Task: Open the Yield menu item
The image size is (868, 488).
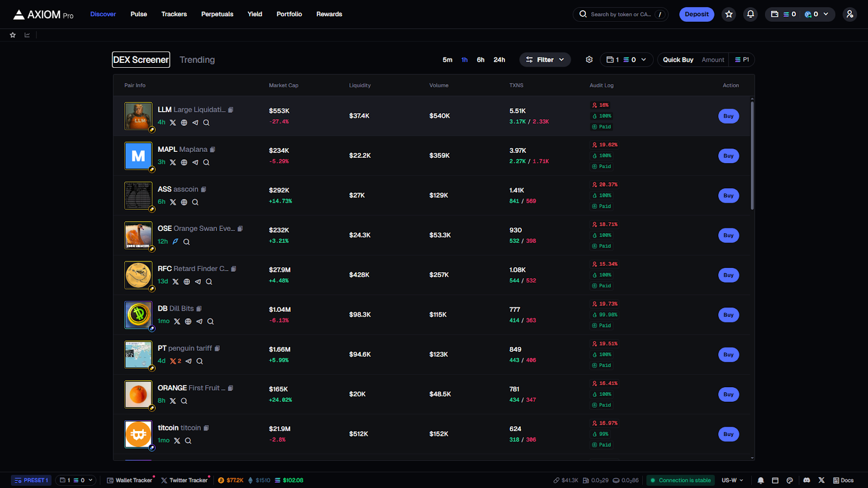Action: pos(255,14)
